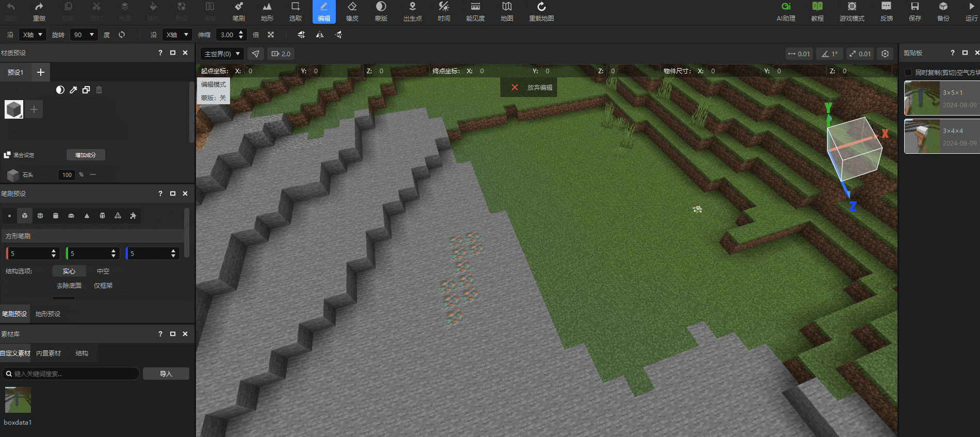Click Remove bottom (去除底面) option

69,285
